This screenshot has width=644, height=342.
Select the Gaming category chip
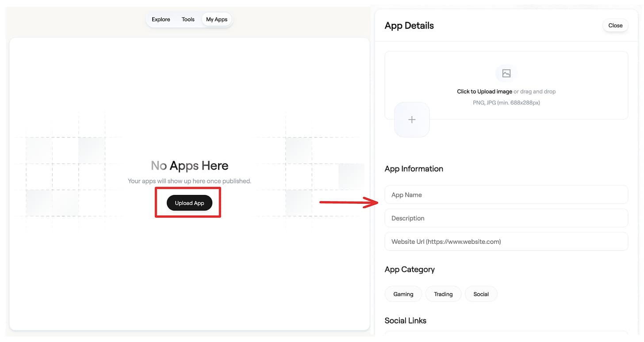(403, 294)
